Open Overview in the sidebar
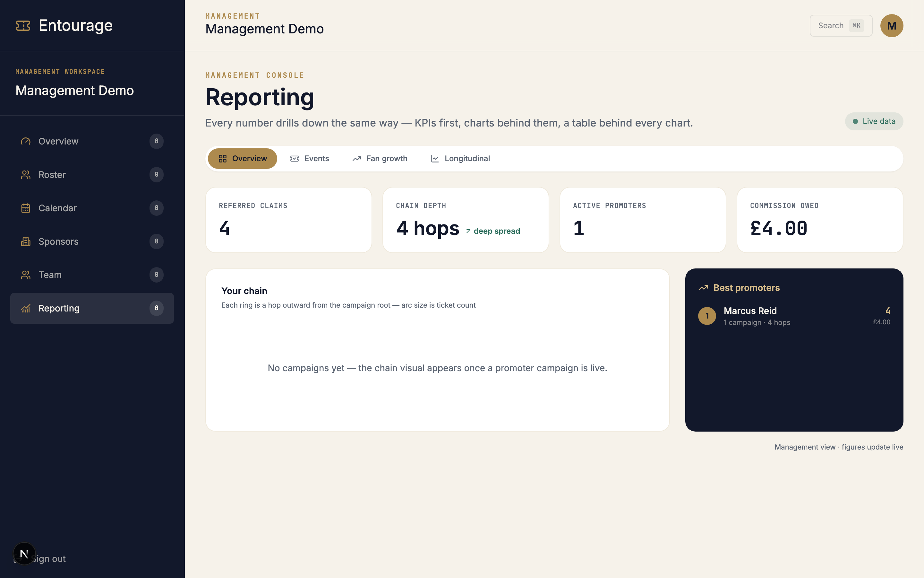924x578 pixels. tap(92, 141)
